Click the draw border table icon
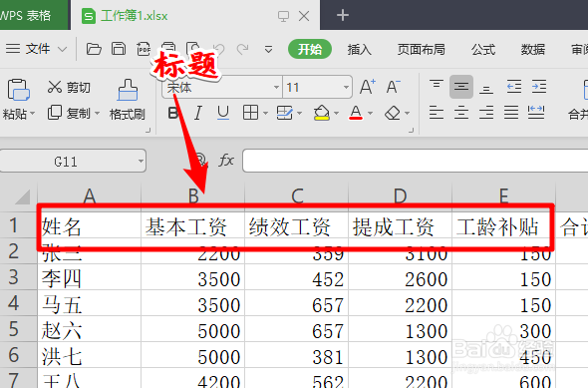 click(285, 113)
